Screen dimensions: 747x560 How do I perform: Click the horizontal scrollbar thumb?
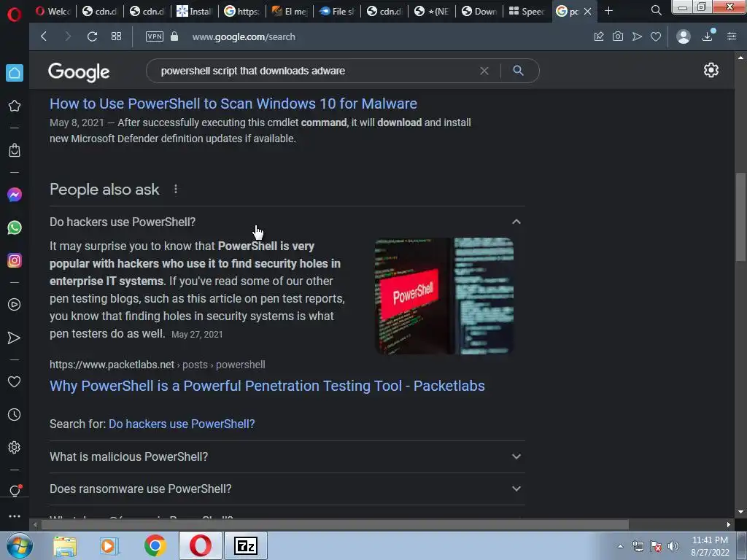click(x=336, y=525)
